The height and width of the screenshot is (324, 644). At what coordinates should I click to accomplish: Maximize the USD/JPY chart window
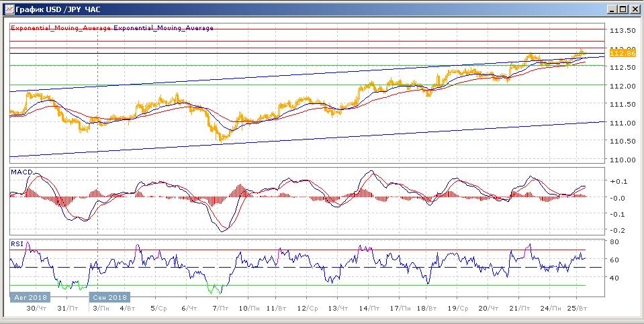623,9
